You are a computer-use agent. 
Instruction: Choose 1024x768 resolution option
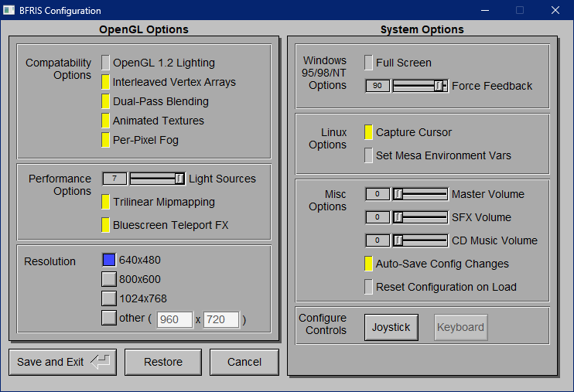[x=108, y=298]
